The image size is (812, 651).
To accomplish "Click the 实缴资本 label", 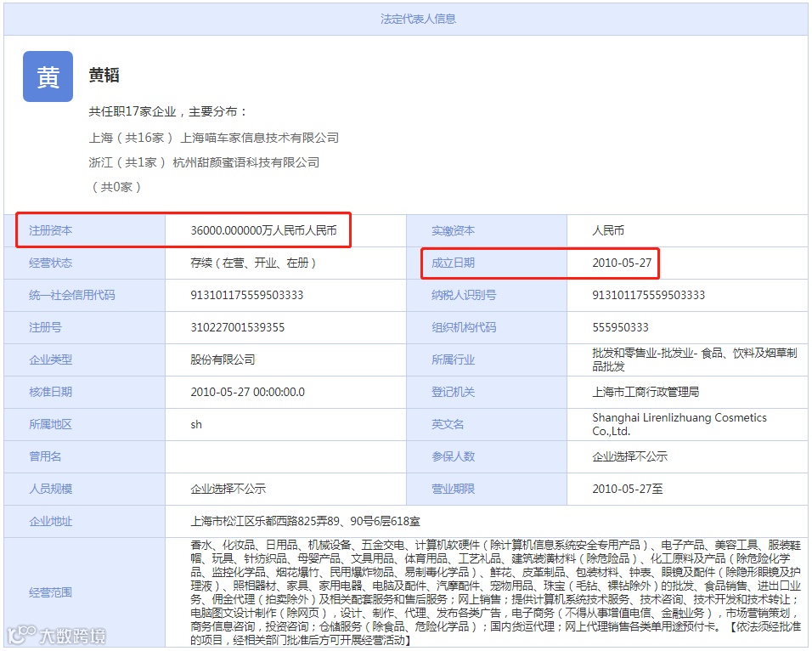I will coord(453,230).
